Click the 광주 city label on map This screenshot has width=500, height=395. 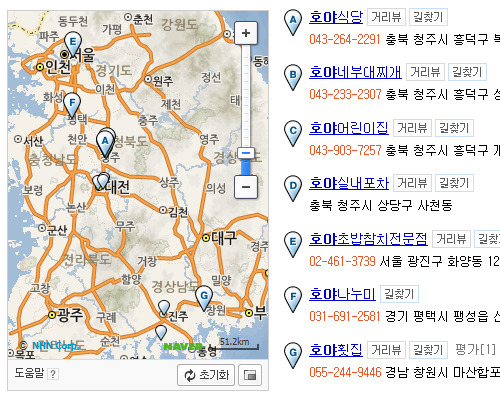[70, 315]
